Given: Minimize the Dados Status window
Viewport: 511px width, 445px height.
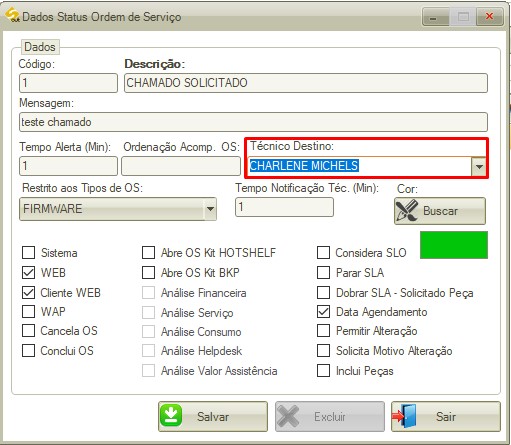Looking at the screenshot, I should coord(435,17).
